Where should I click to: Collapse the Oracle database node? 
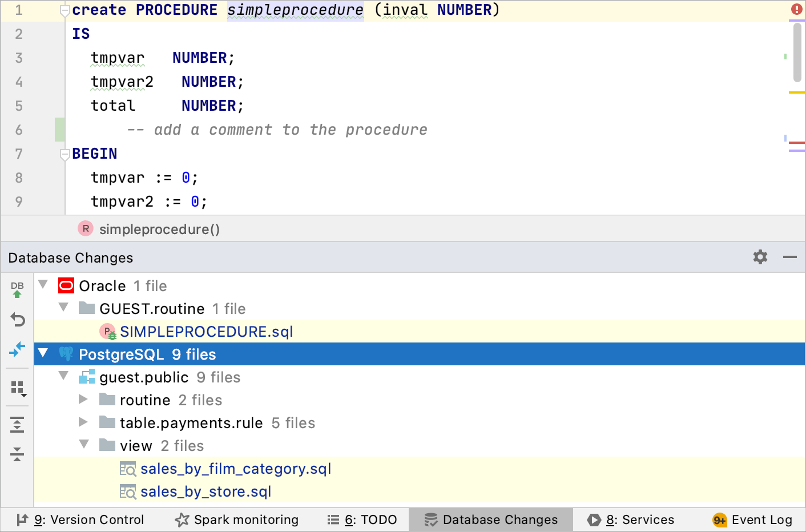click(x=43, y=284)
